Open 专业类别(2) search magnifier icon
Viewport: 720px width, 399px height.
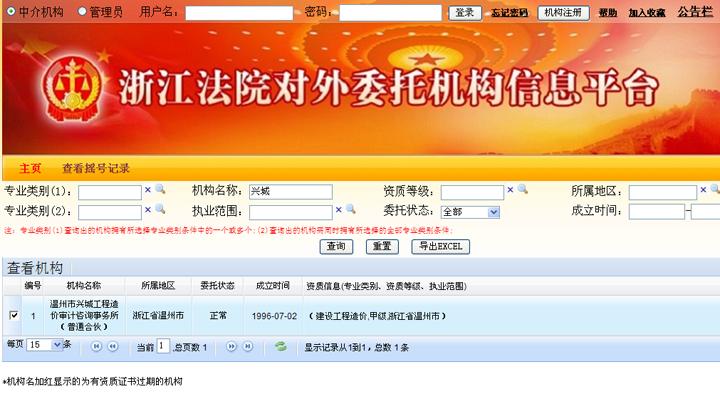click(160, 209)
